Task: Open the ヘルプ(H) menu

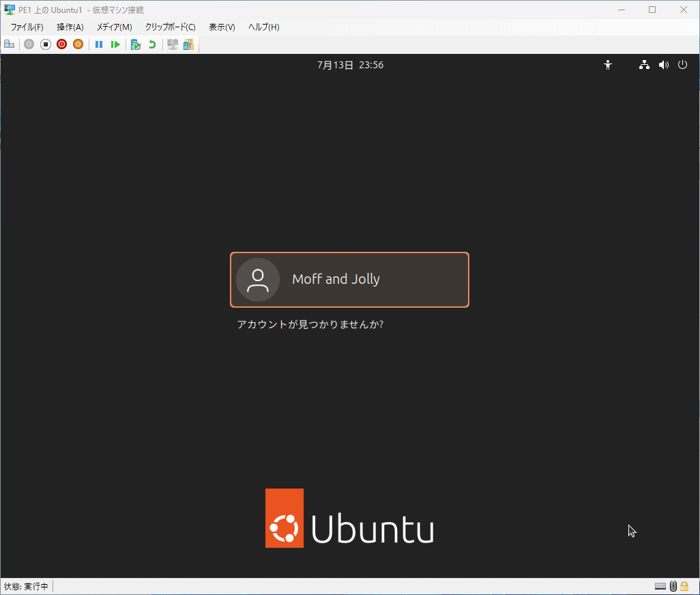Action: click(264, 27)
